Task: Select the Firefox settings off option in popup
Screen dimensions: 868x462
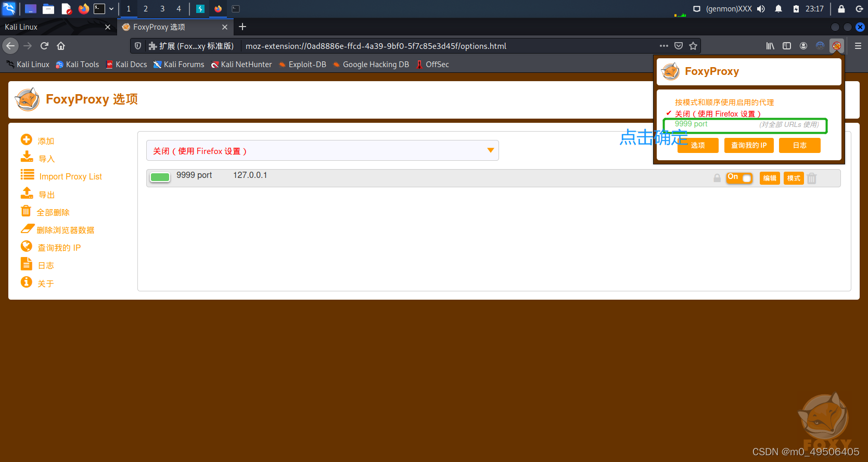Action: pos(718,114)
